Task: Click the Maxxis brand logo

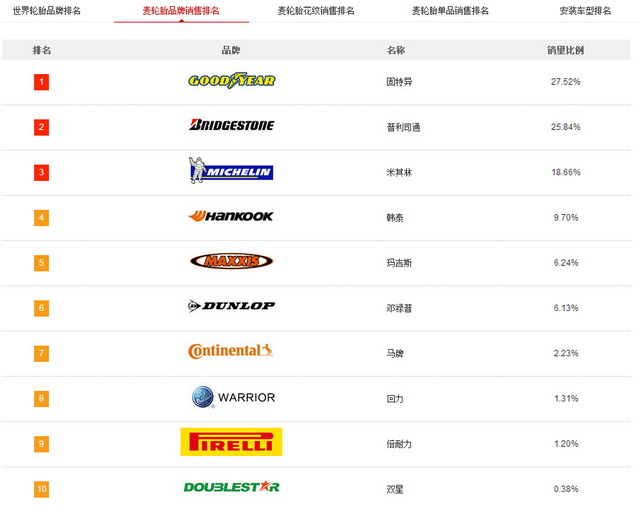Action: (x=231, y=261)
